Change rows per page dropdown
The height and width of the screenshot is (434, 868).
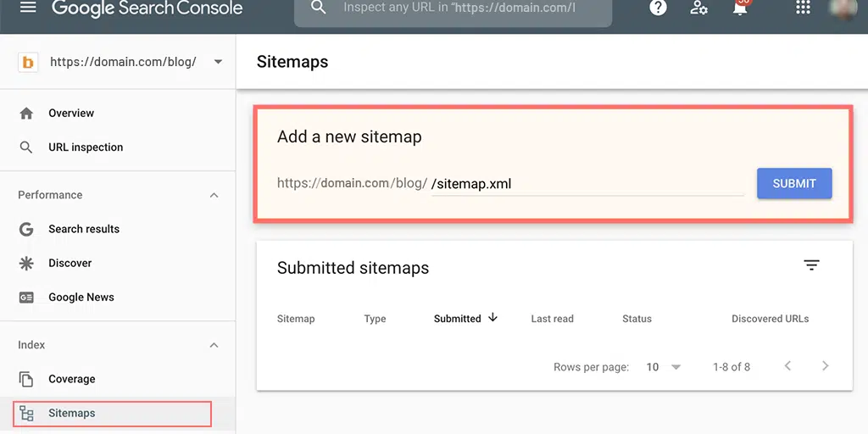click(663, 367)
